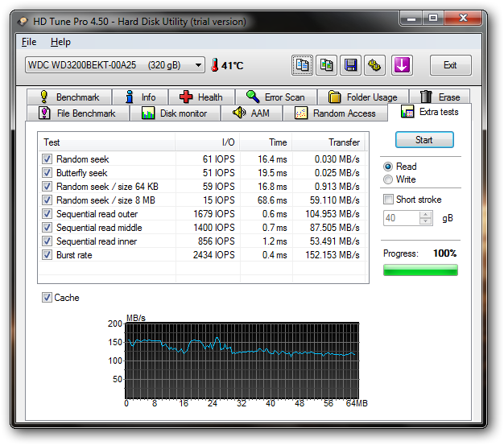Click the thermometer temperature icon
The height and width of the screenshot is (445, 504).
tap(214, 65)
